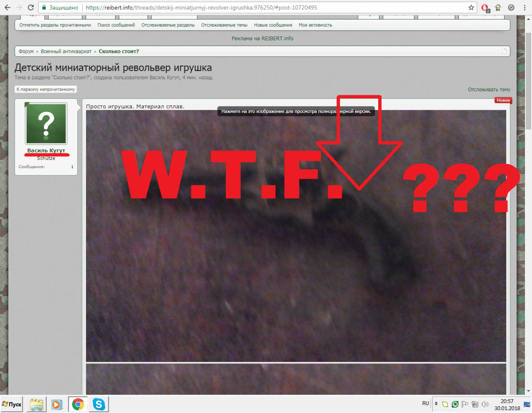Viewport: 532px width, 413px height.
Task: Open the colorful house extension icon
Action: pos(498,8)
